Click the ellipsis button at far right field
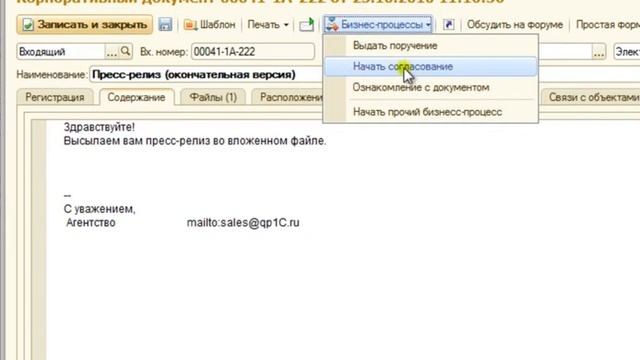Screen dimensions: 640x360 pos(599,52)
